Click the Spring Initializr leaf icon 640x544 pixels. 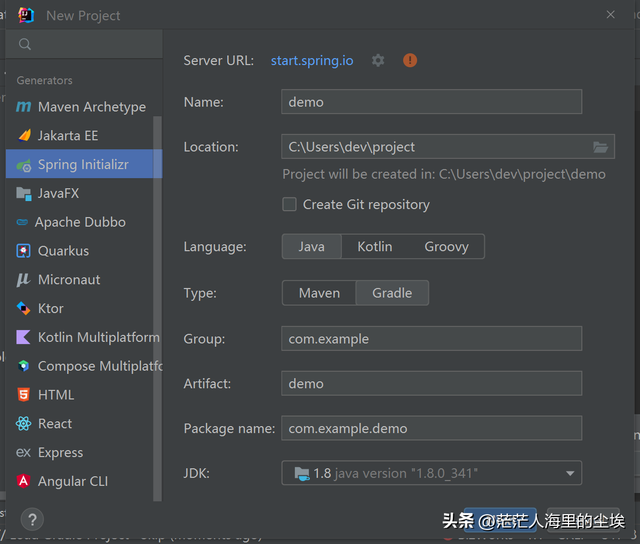click(24, 165)
